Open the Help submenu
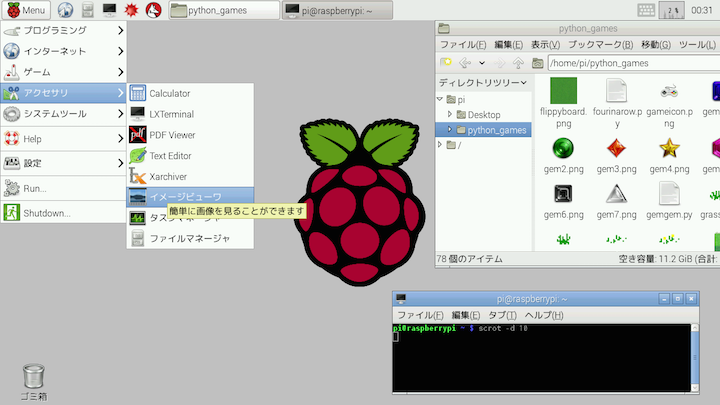This screenshot has height=405, width=720. tap(63, 139)
